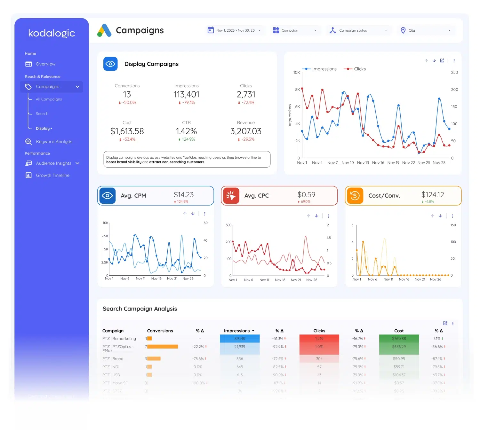Click the 113,401 Impressions value
Viewport: 480px width, 448px height.
coord(187,94)
